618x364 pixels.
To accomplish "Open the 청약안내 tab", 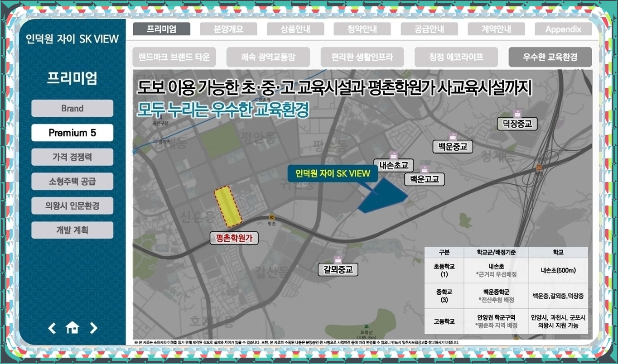I will point(362,29).
